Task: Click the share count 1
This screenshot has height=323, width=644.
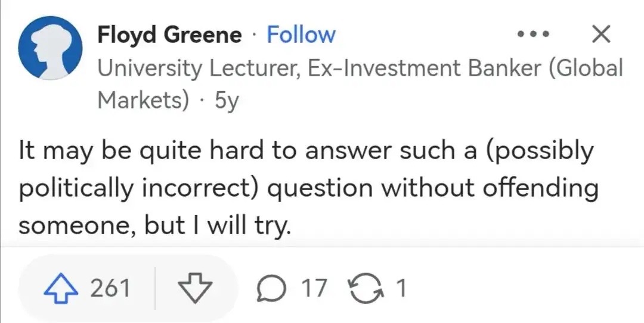Action: 401,288
